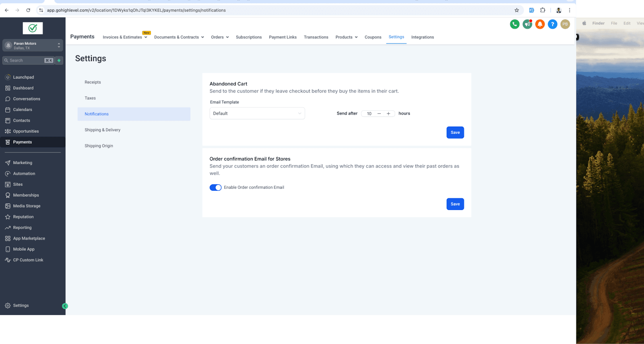Save the Abandoned Cart settings

(x=455, y=132)
